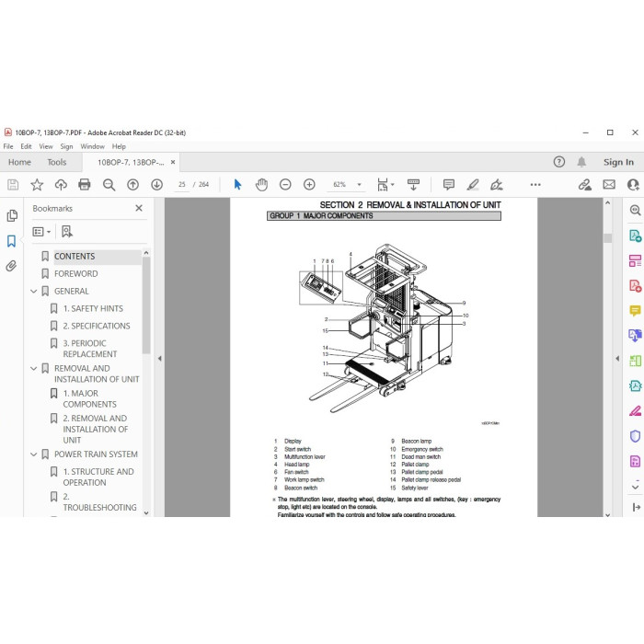Zoom in with the plus icon
The height and width of the screenshot is (644, 644).
309,185
